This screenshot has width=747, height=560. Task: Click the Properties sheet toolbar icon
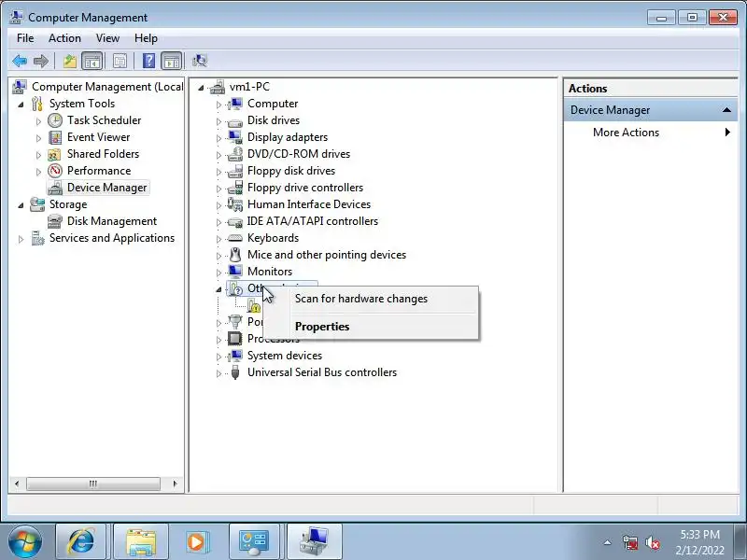tap(120, 61)
